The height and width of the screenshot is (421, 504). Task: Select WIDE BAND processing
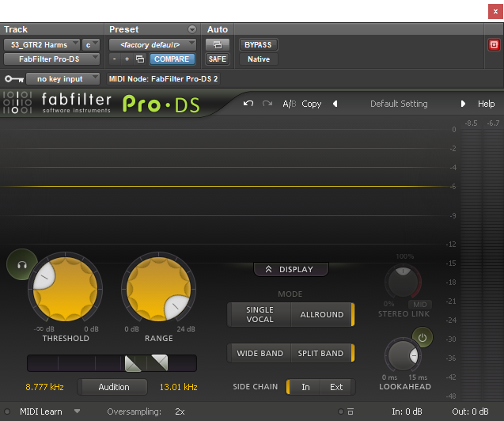click(x=260, y=353)
